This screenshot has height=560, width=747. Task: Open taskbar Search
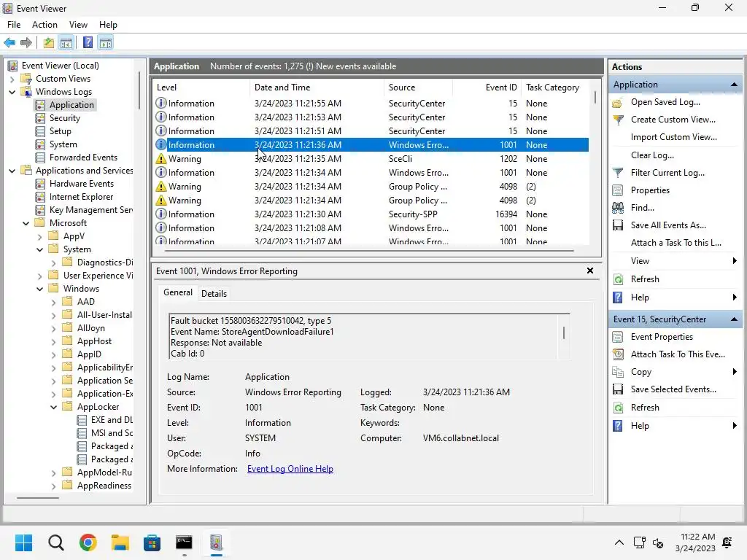[x=55, y=542]
